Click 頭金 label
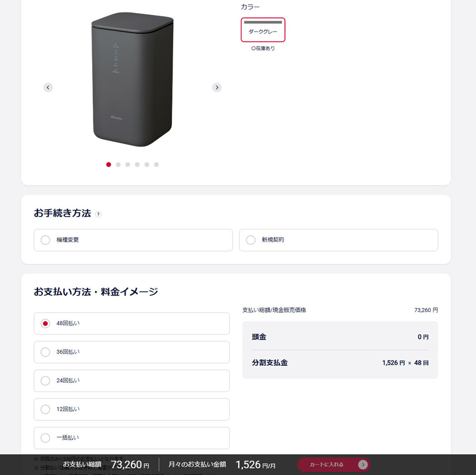476x475 pixels. pos(259,336)
